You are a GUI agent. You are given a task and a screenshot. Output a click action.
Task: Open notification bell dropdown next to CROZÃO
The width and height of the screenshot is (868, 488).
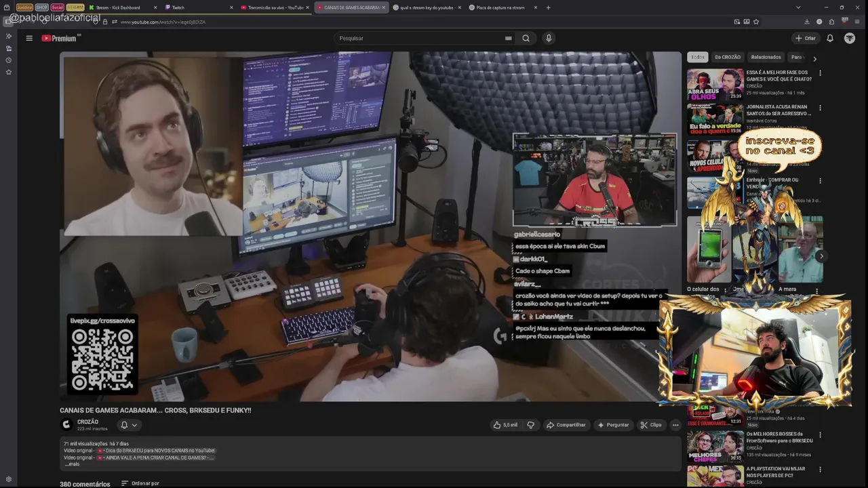click(129, 425)
